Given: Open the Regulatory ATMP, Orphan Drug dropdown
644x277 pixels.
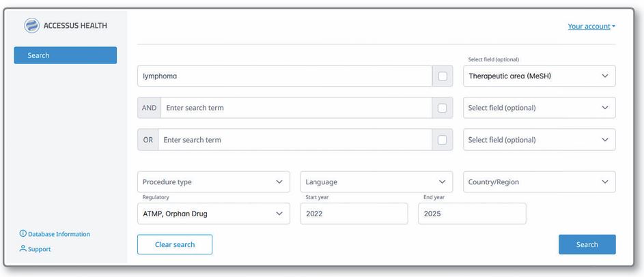Looking at the screenshot, I should [x=212, y=214].
